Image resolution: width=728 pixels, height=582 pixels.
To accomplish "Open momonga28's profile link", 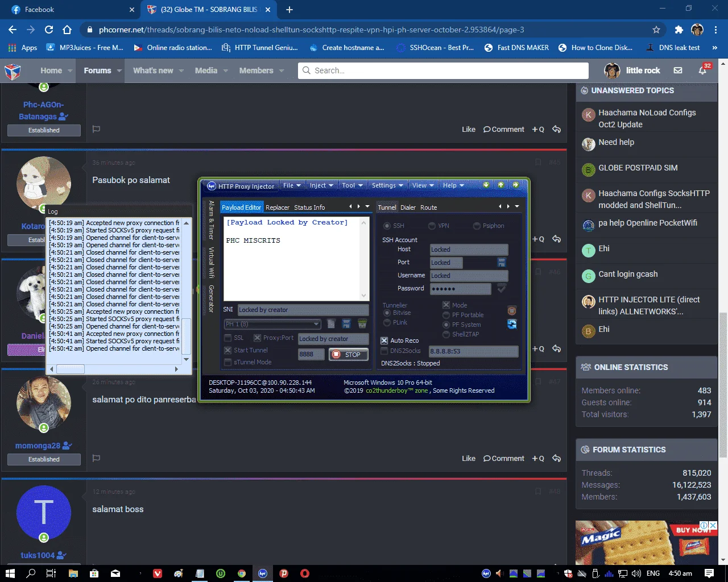I will click(38, 446).
